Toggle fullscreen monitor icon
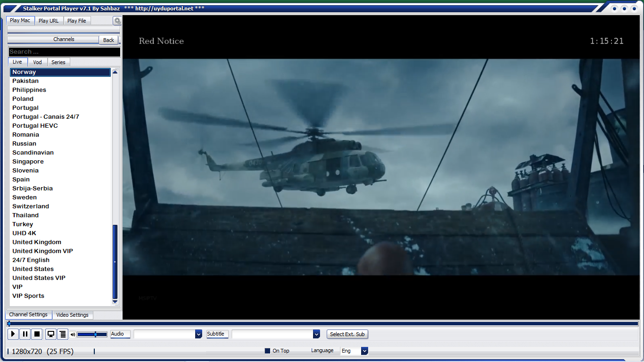 tap(50, 334)
